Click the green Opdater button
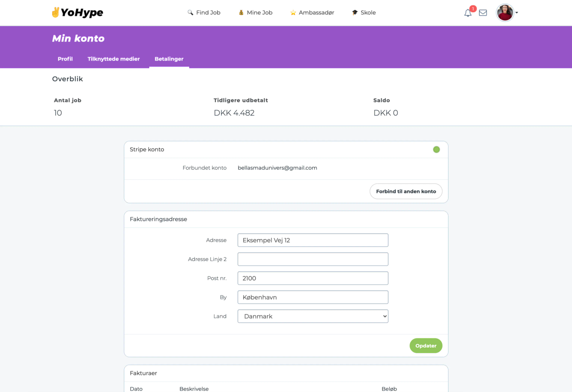Viewport: 572px width, 392px height. [x=425, y=346]
